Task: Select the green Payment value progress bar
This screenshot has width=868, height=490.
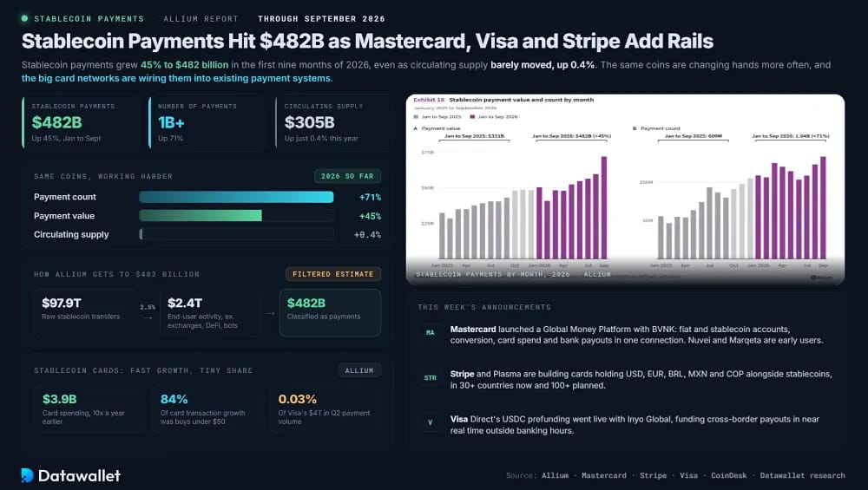Action: [236, 216]
